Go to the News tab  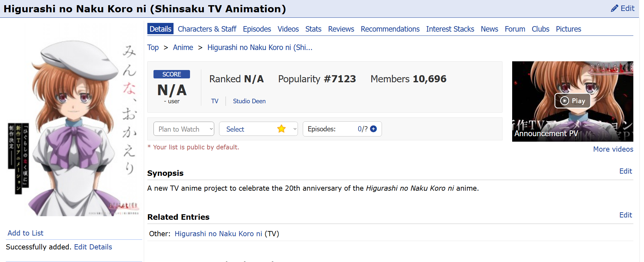pyautogui.click(x=490, y=29)
